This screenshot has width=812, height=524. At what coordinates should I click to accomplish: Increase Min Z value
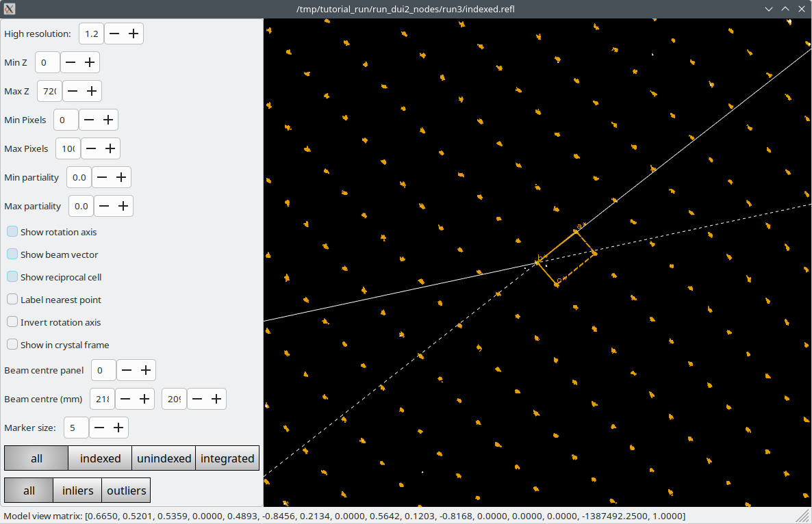pos(90,62)
